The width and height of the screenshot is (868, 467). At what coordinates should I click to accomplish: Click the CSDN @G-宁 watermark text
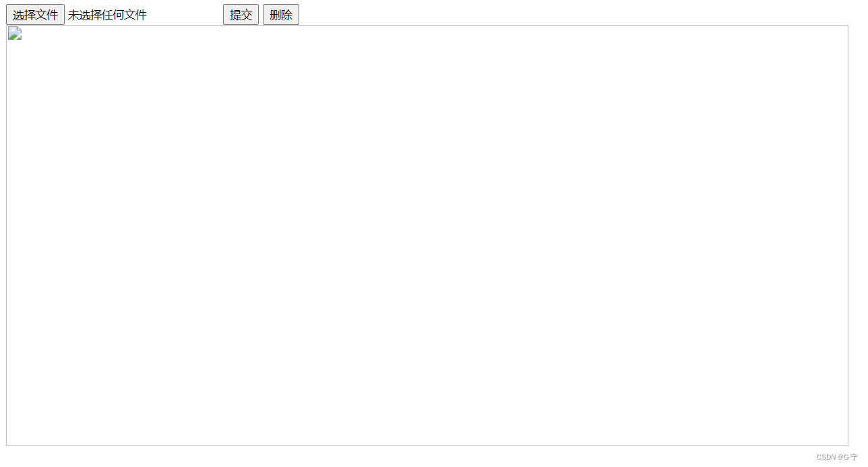click(837, 457)
